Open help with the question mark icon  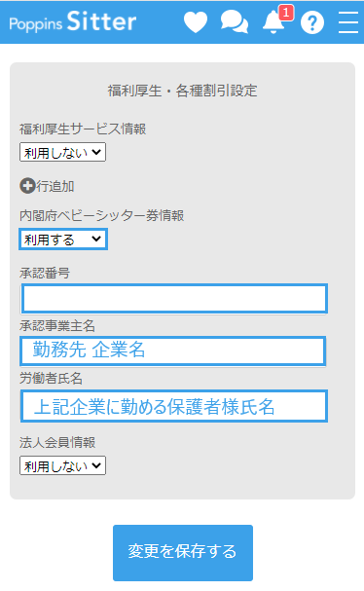[312, 22]
